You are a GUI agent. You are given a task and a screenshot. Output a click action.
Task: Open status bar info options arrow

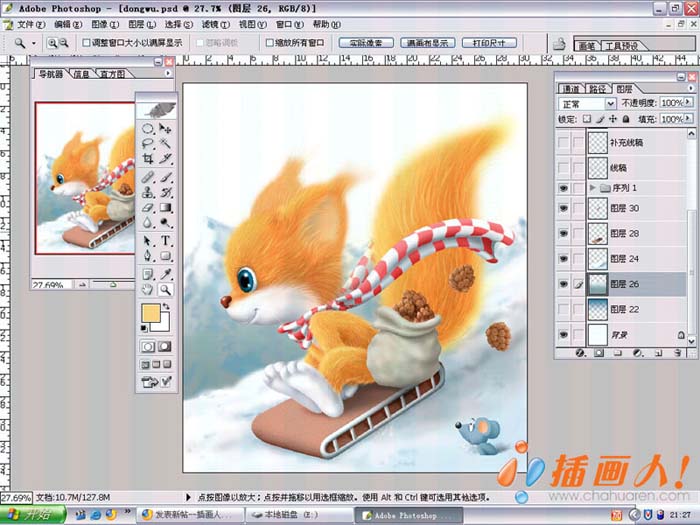pyautogui.click(x=188, y=497)
